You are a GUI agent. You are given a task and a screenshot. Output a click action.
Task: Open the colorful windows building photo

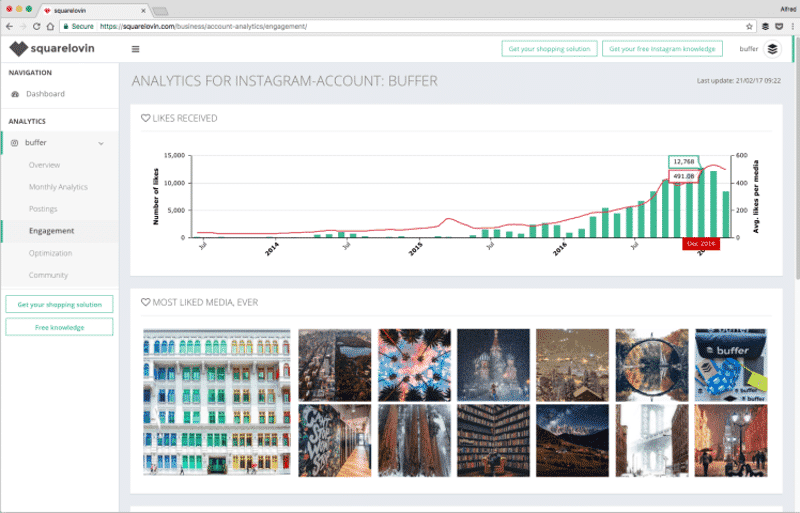pyautogui.click(x=217, y=402)
